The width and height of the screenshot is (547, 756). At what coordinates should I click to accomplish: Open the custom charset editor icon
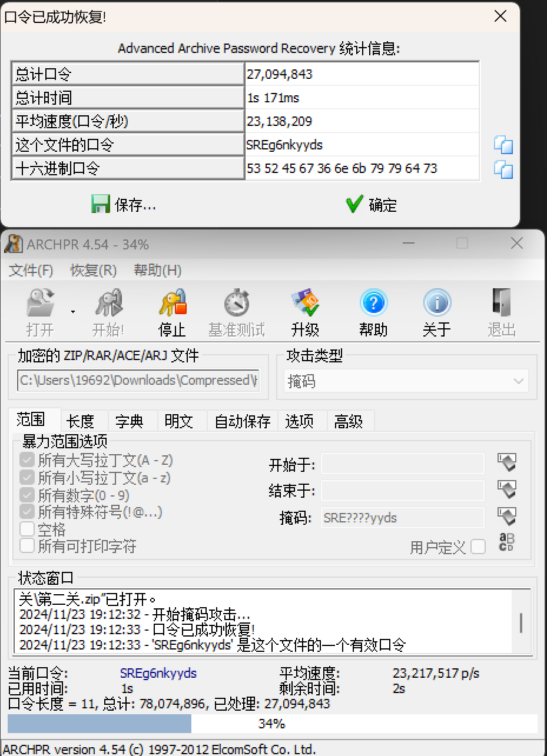click(x=507, y=542)
